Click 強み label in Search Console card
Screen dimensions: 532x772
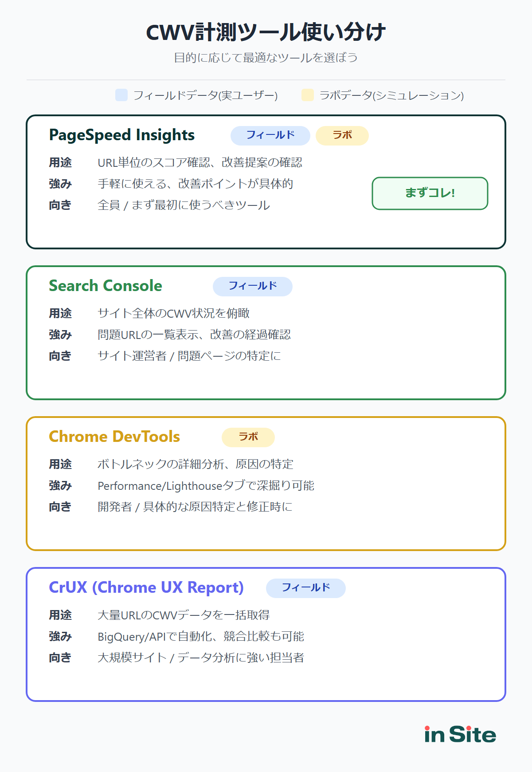[x=60, y=335]
